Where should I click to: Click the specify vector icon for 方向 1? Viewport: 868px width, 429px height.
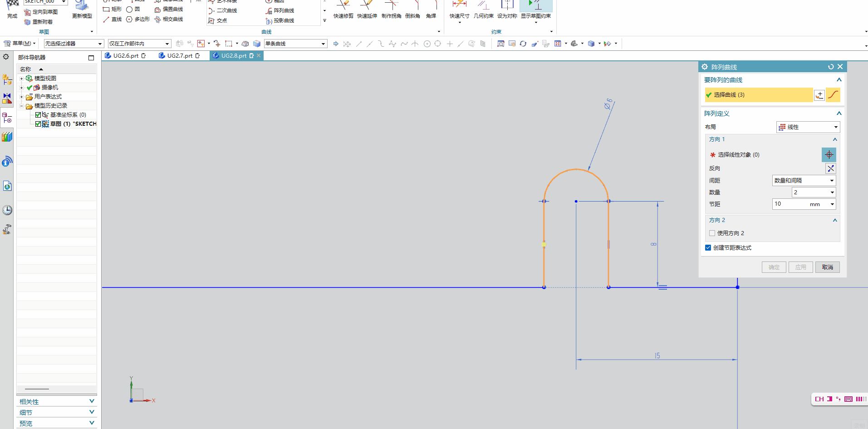coord(829,155)
